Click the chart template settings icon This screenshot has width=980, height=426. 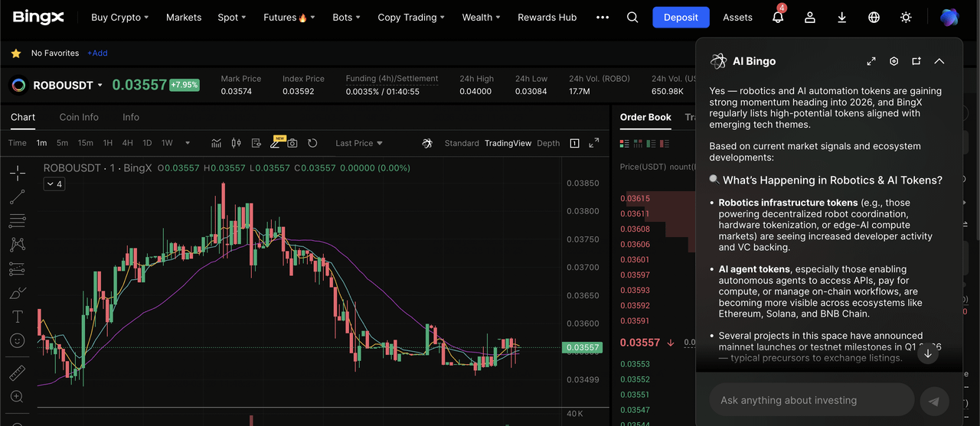click(256, 143)
